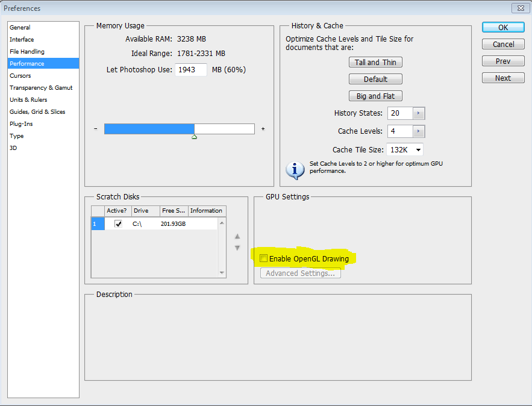
Task: Click the empty part of the memory slider bar
Action: pyautogui.click(x=224, y=129)
